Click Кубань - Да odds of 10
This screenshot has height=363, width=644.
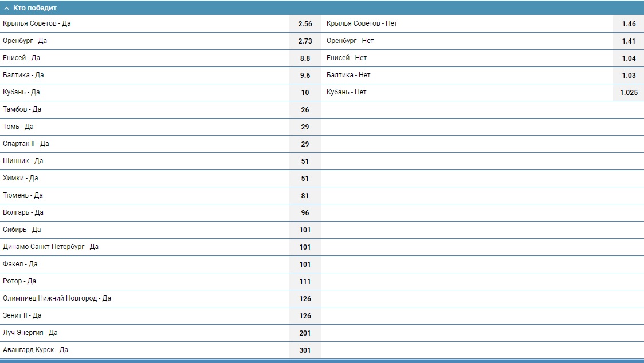(305, 93)
